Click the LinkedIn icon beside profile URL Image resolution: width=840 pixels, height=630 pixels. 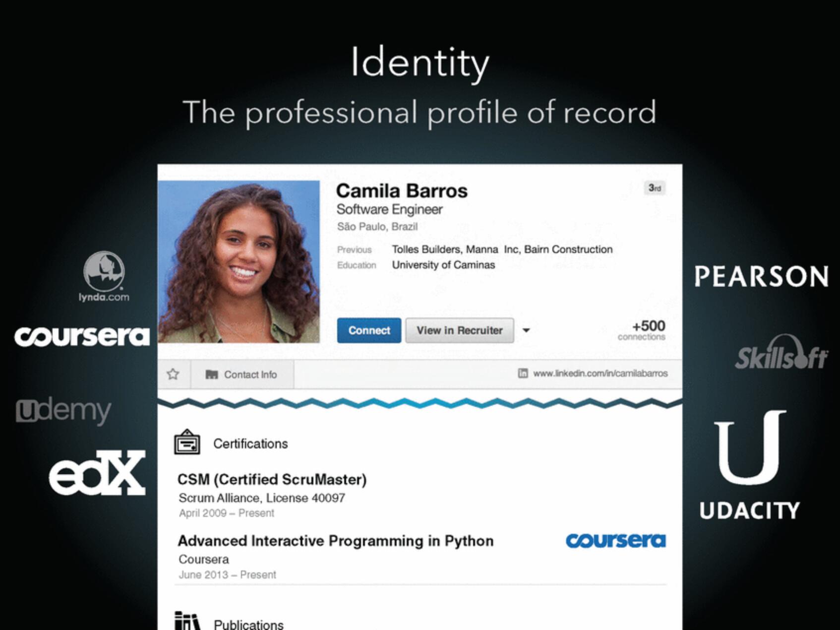523,373
